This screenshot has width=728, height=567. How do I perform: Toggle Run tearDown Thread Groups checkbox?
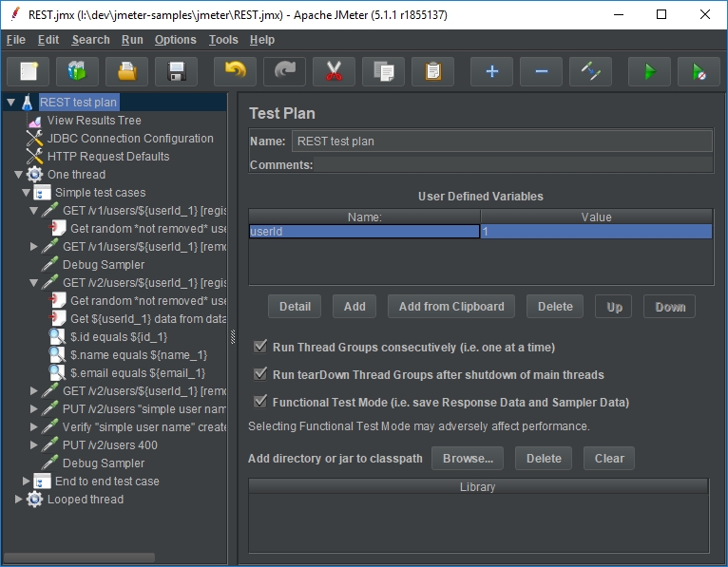click(x=260, y=373)
